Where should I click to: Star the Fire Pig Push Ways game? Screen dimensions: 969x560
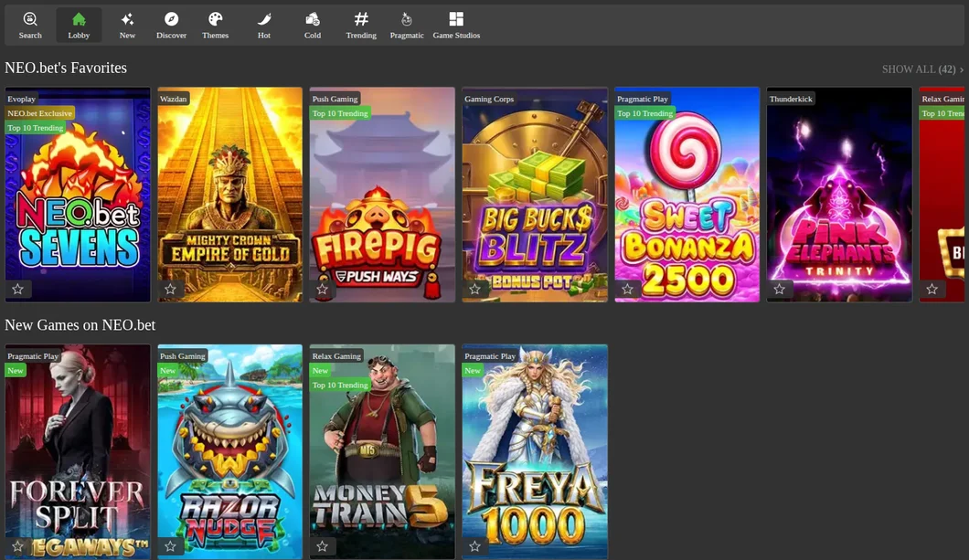pyautogui.click(x=322, y=289)
